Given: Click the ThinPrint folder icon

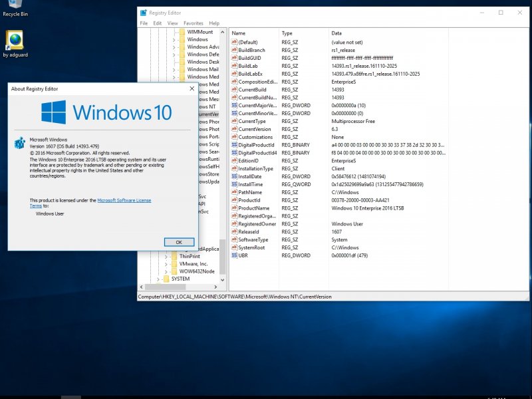Looking at the screenshot, I should coord(174,256).
